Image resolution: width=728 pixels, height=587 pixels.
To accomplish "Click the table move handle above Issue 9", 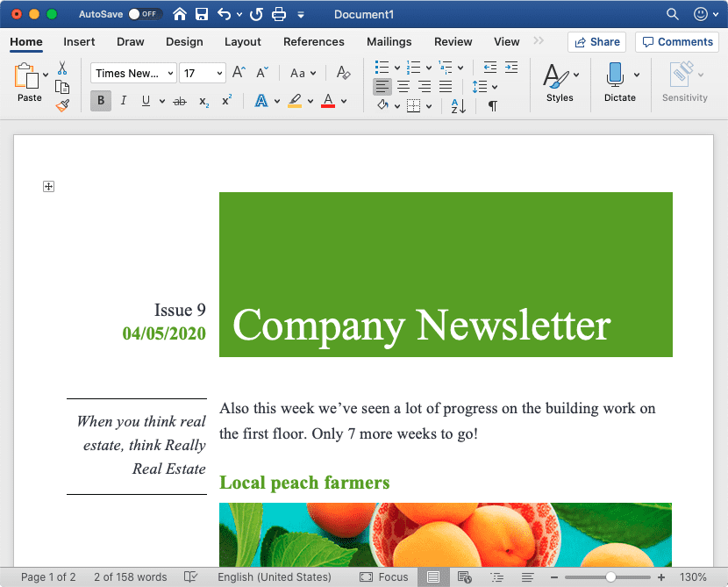I will 48,186.
